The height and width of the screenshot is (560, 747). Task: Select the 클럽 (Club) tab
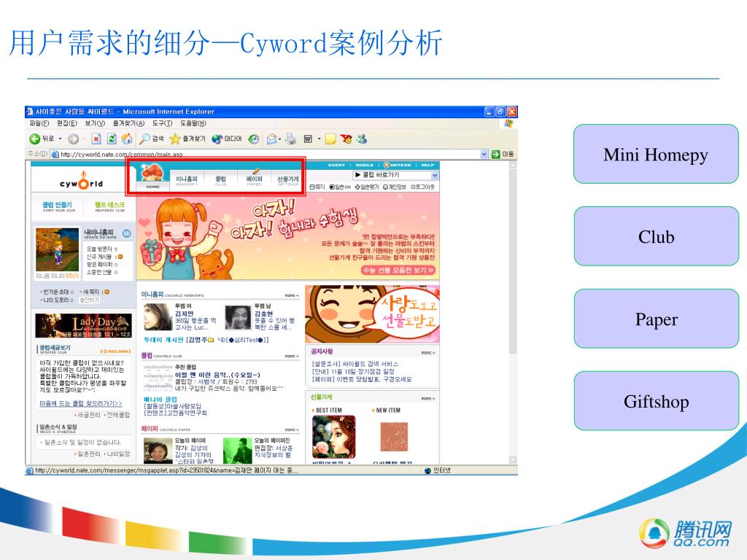[220, 181]
